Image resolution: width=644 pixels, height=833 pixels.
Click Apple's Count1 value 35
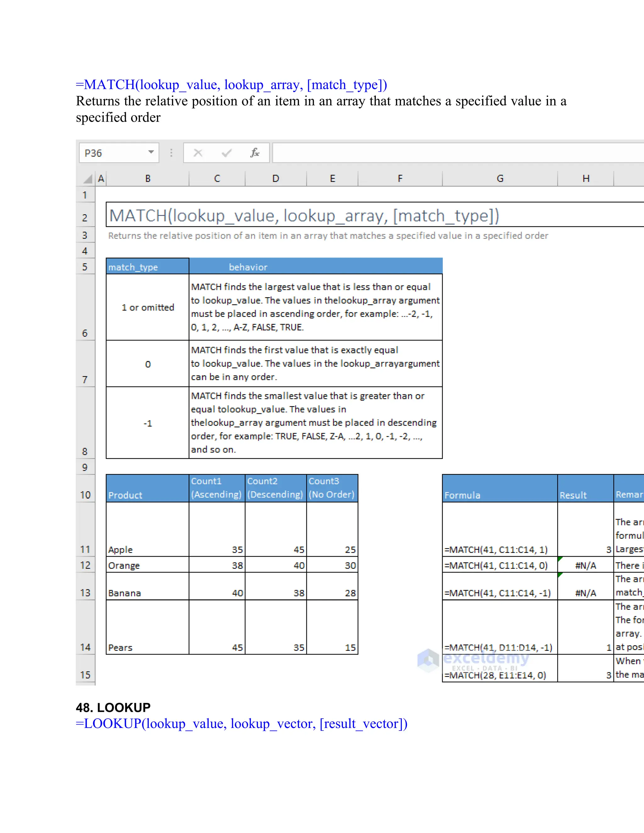217,529
